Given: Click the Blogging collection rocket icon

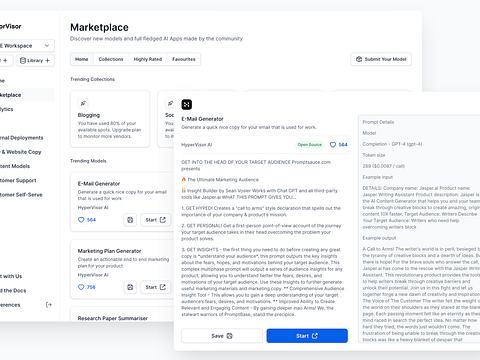Looking at the screenshot, I should click(x=83, y=103).
